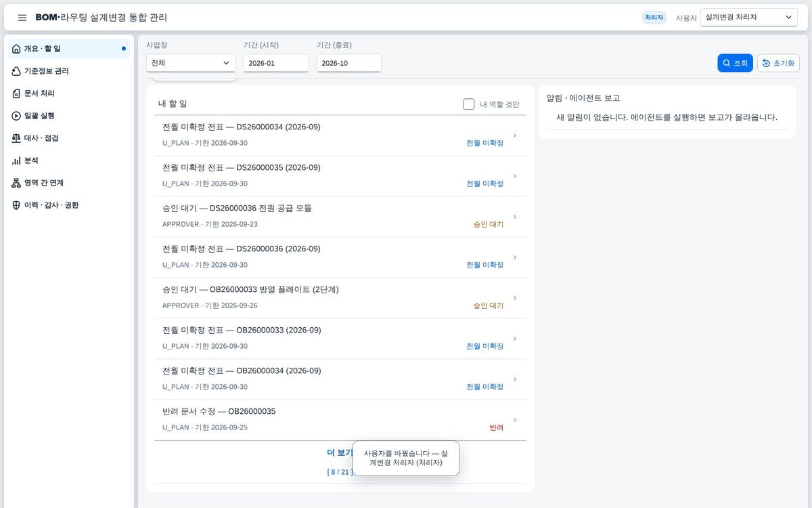Click the 초기화 reset button
This screenshot has width=812, height=508.
point(778,63)
